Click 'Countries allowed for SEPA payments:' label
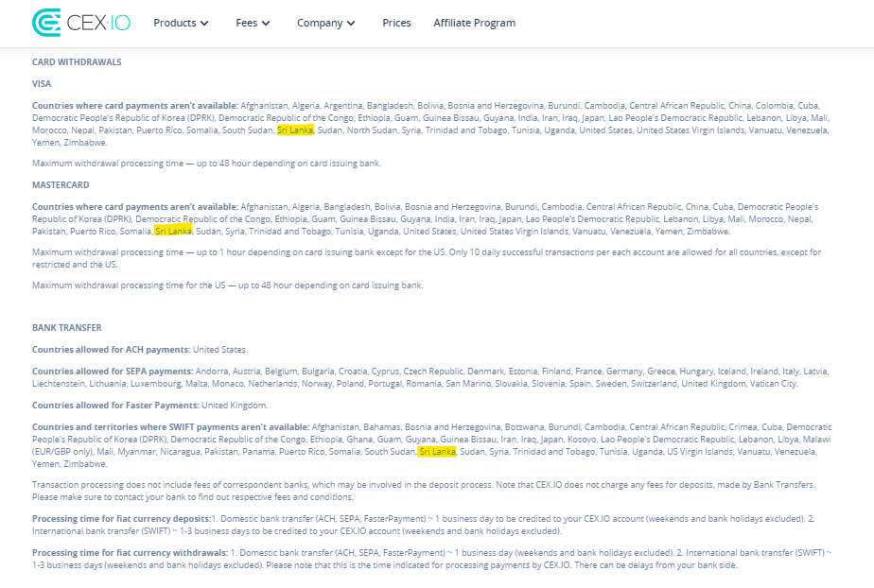The width and height of the screenshot is (874, 588). coord(113,372)
